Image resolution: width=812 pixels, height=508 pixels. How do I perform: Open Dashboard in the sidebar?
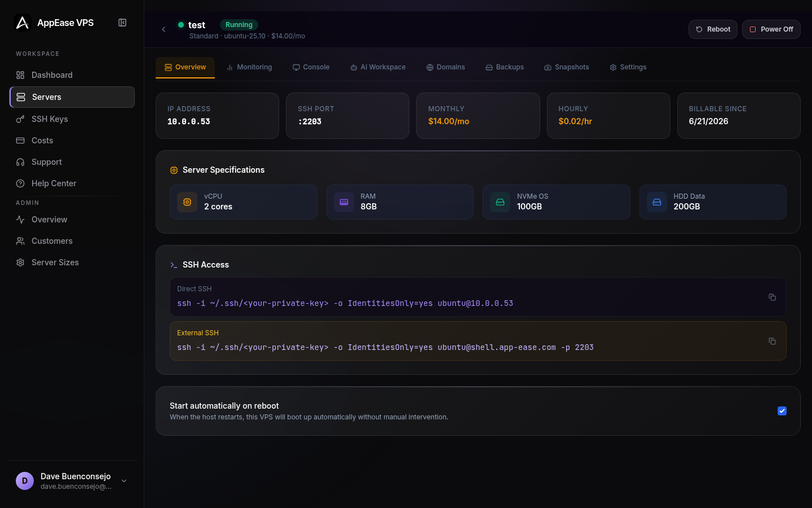pos(72,75)
